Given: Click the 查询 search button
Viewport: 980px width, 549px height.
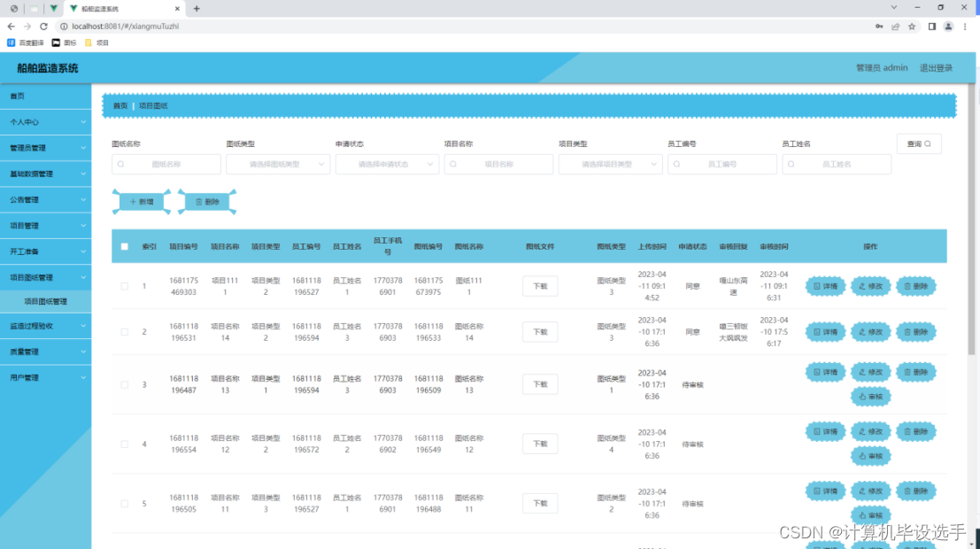Looking at the screenshot, I should [919, 143].
